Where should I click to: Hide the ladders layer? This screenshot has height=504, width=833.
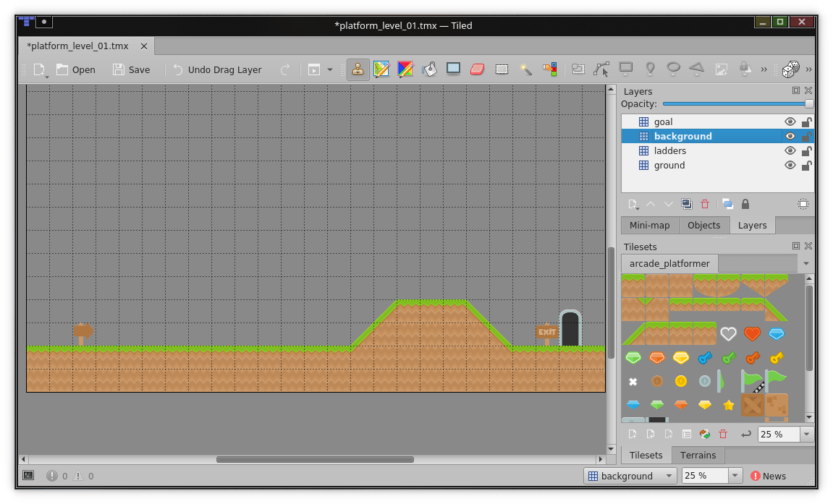(x=790, y=150)
